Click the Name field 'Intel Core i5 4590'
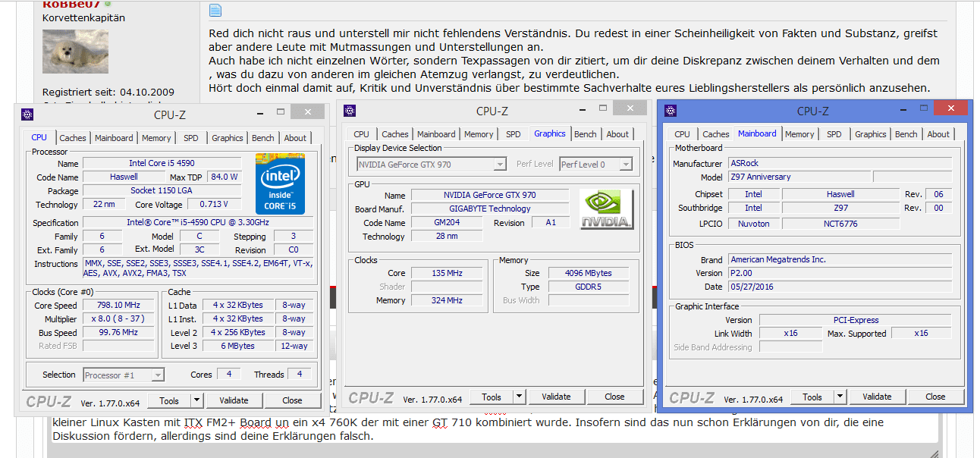Screen dimensions: 980x458 coord(164,164)
